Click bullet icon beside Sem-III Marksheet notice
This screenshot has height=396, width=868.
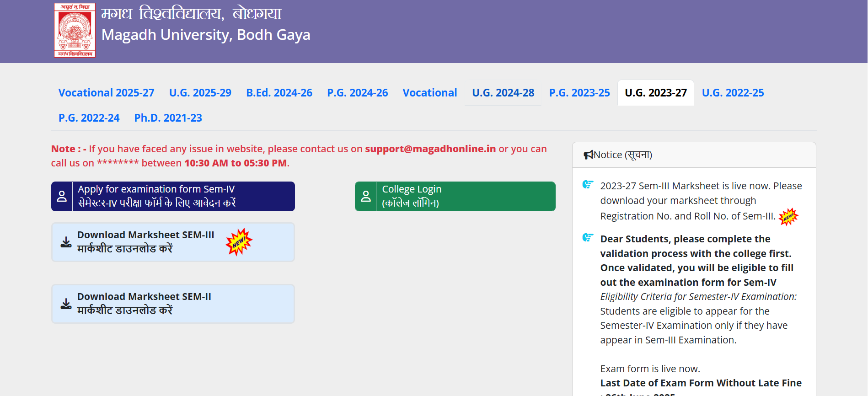point(588,184)
